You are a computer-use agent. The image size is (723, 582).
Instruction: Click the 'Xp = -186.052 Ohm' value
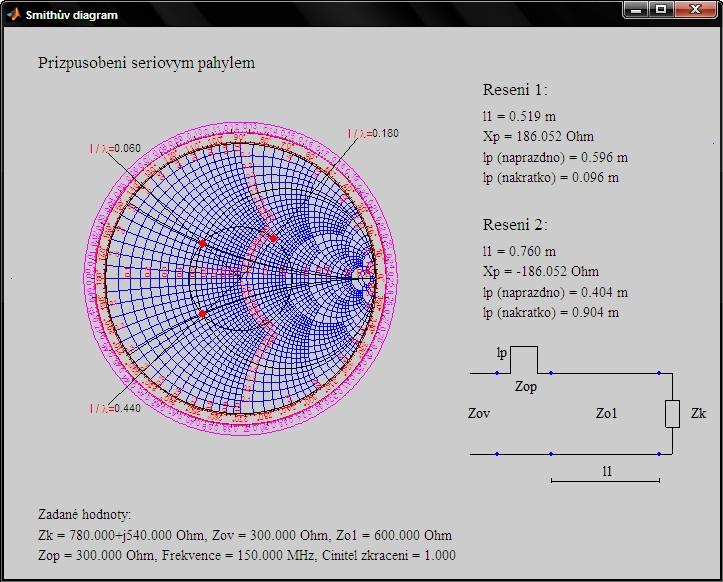(x=541, y=272)
